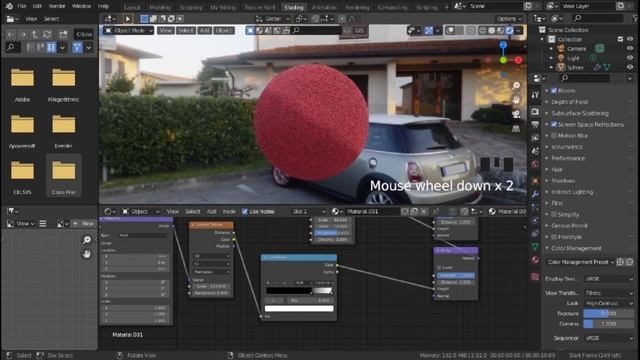Click the image editor zoom icon

click(x=87, y=240)
